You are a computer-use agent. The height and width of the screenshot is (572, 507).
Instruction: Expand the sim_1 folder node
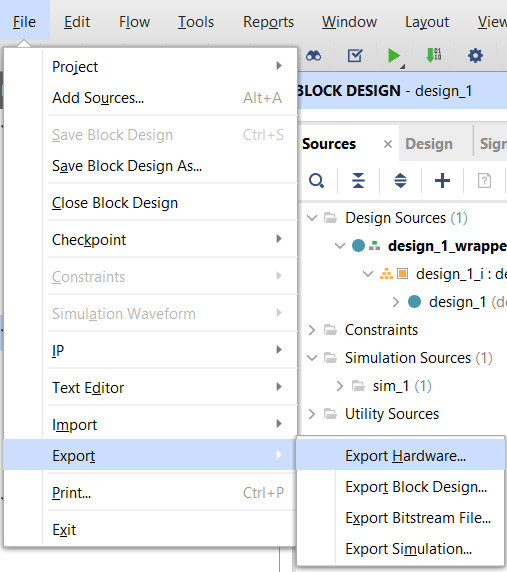[340, 386]
